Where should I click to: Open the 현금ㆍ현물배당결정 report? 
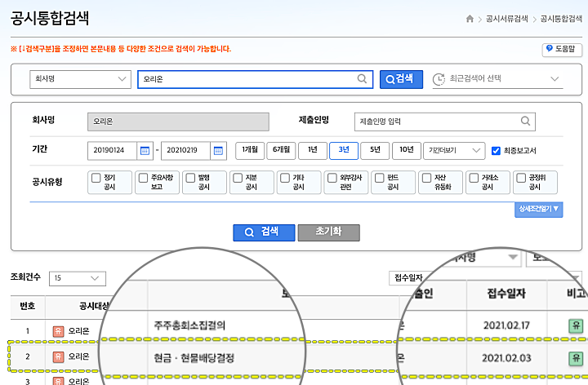194,358
